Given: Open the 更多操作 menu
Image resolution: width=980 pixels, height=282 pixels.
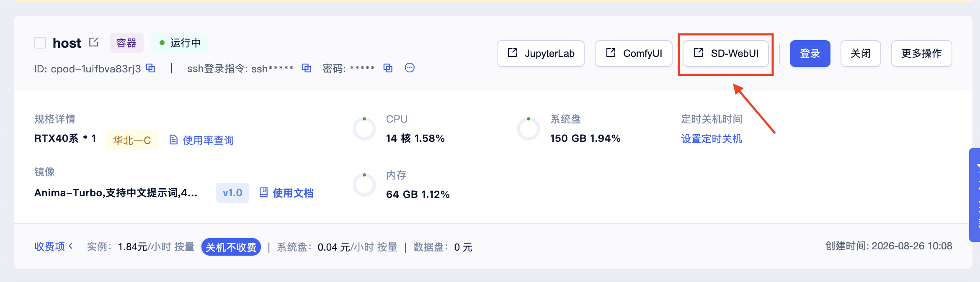Looking at the screenshot, I should [x=921, y=54].
